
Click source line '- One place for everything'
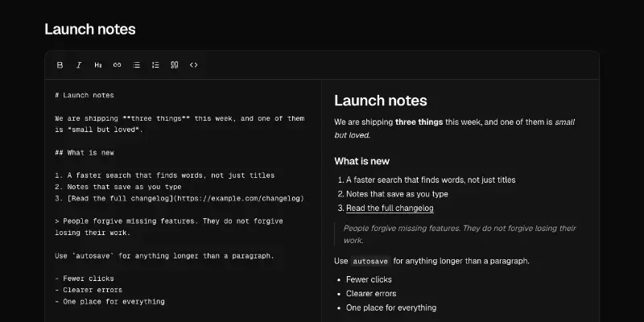(x=109, y=301)
